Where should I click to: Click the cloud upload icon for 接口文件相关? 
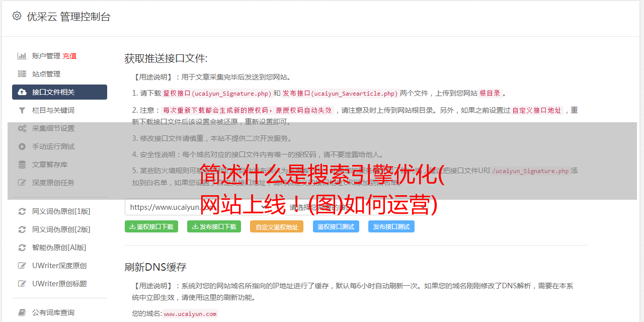22,92
